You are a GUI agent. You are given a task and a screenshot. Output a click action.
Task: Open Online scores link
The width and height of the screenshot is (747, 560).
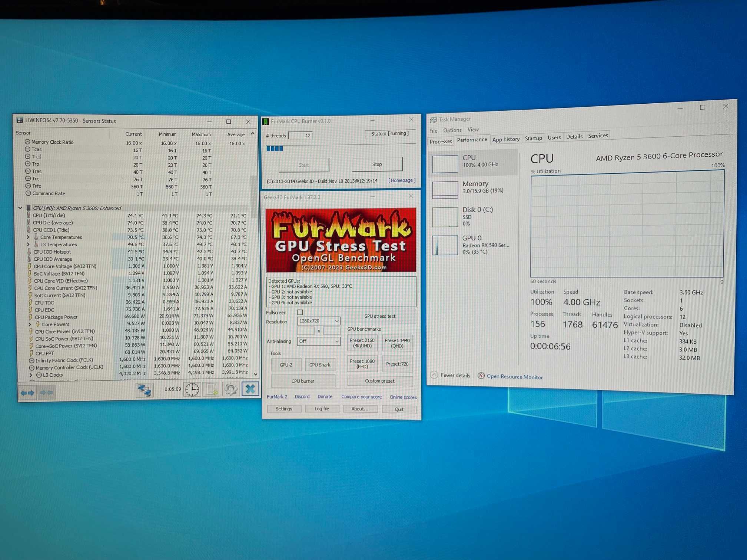(403, 397)
